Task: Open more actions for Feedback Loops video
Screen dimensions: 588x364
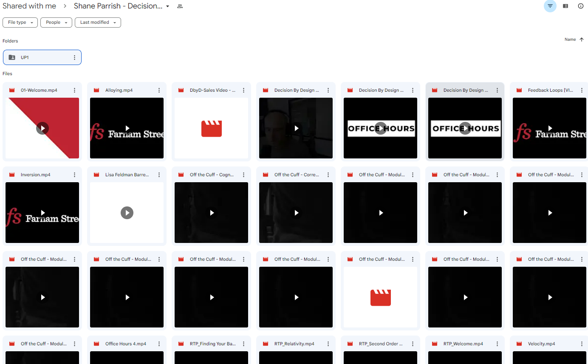Action: tap(582, 90)
